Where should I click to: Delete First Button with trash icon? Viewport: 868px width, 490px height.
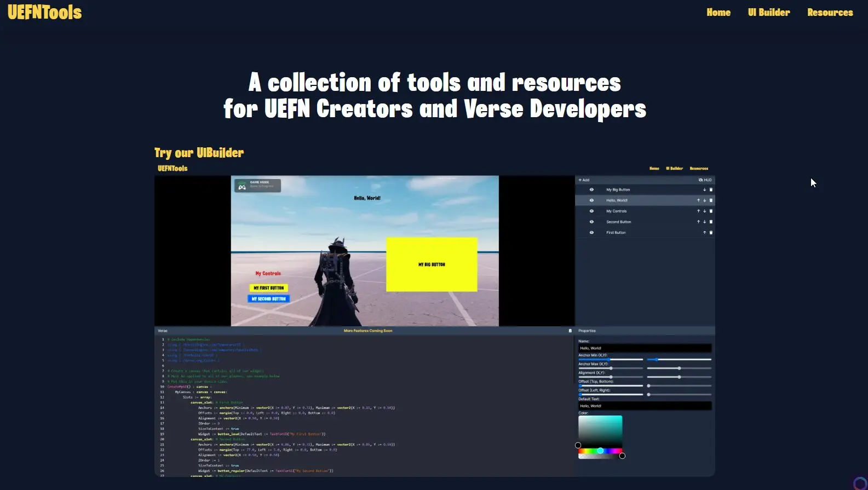point(711,233)
